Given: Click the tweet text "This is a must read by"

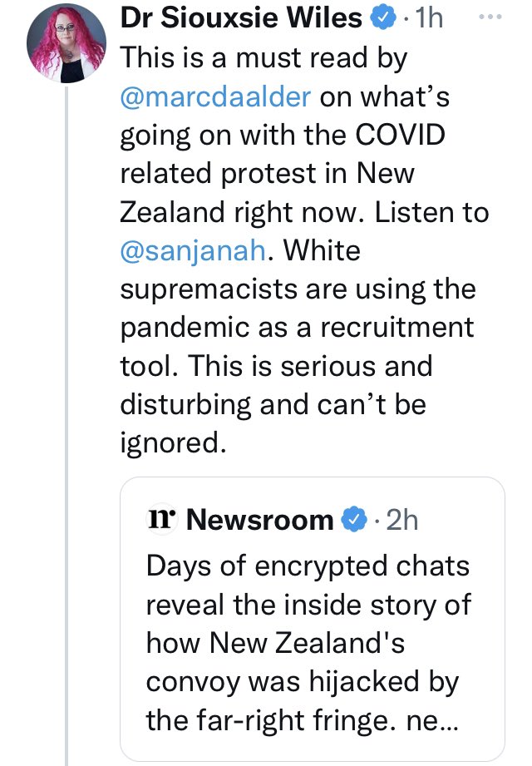Looking at the screenshot, I should [x=263, y=57].
